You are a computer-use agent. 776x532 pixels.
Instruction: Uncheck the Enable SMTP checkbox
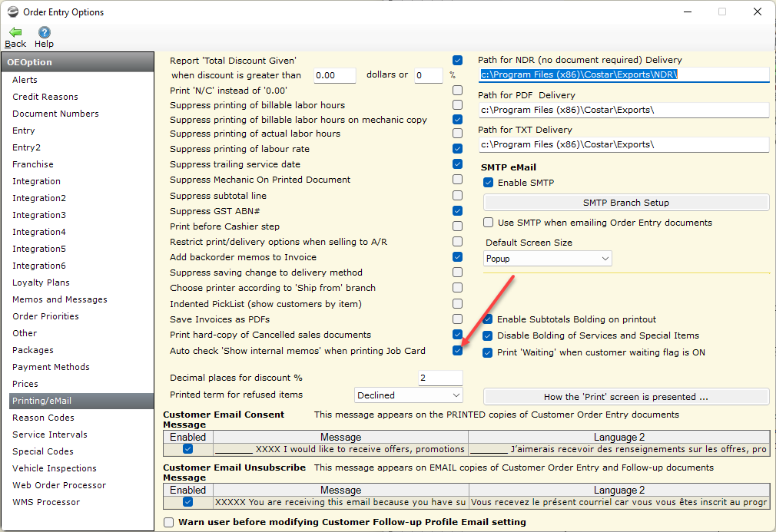pyautogui.click(x=488, y=183)
